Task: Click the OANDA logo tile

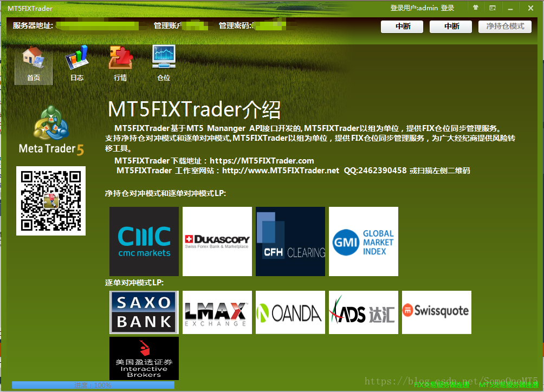Action: [290, 312]
